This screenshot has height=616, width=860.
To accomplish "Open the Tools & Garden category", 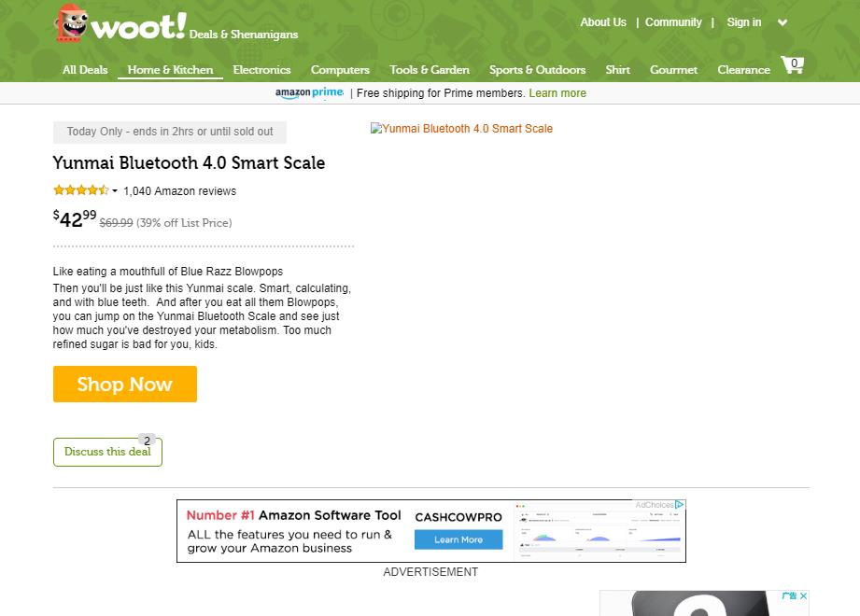I will (x=430, y=70).
